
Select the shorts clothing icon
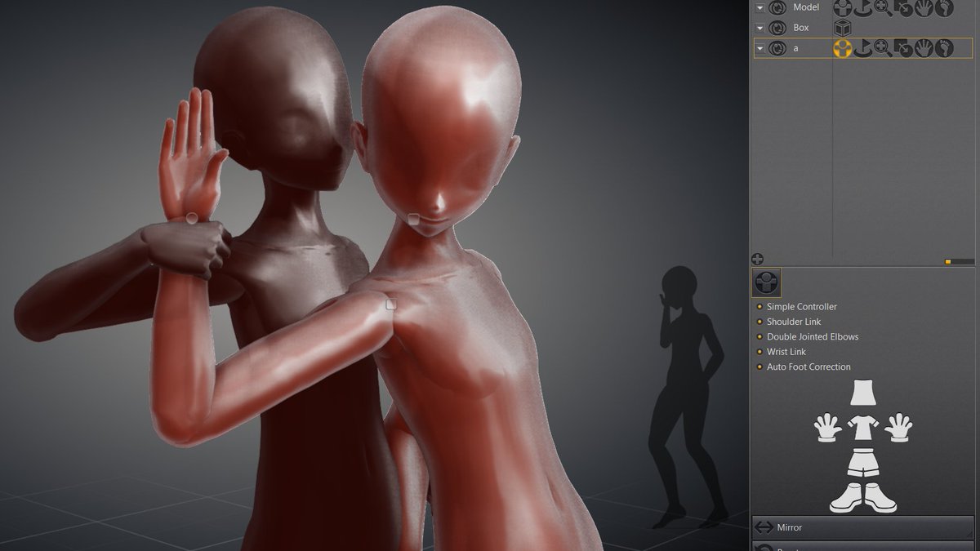pyautogui.click(x=863, y=462)
